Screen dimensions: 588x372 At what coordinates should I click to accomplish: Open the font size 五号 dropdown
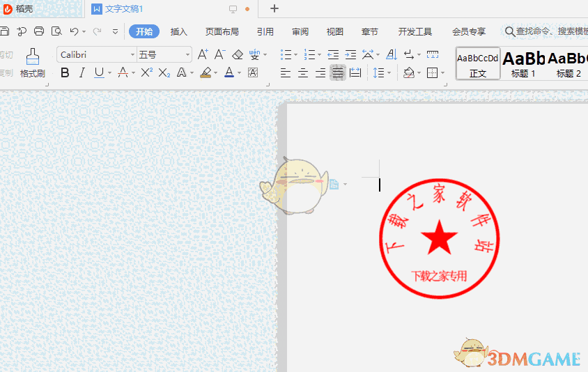point(188,55)
